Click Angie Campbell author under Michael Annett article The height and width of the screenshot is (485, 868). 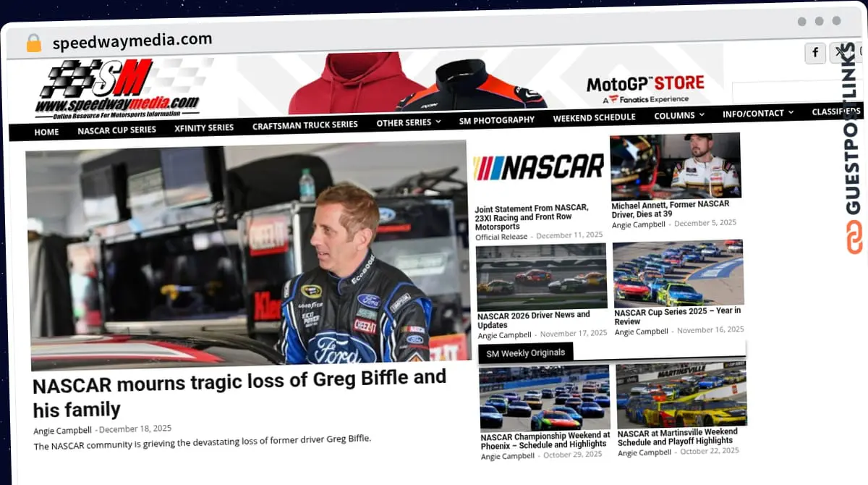[x=639, y=224]
